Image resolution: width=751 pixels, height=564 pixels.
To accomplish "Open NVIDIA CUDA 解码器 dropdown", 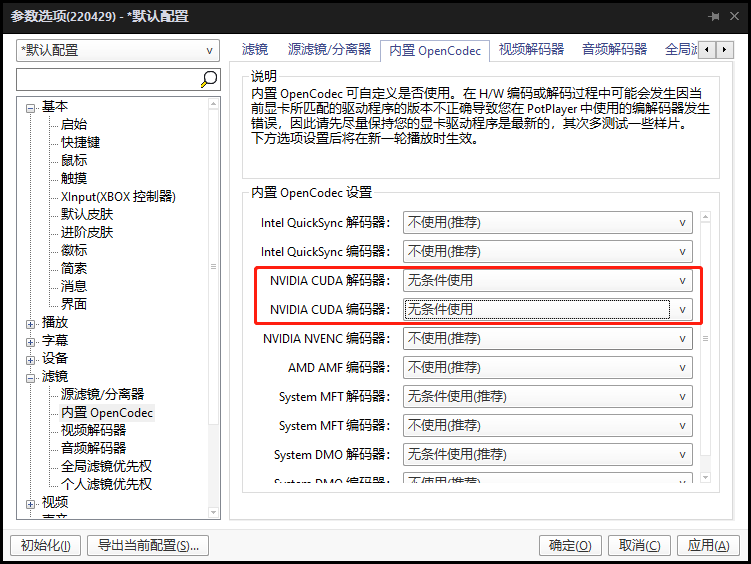I will point(547,281).
